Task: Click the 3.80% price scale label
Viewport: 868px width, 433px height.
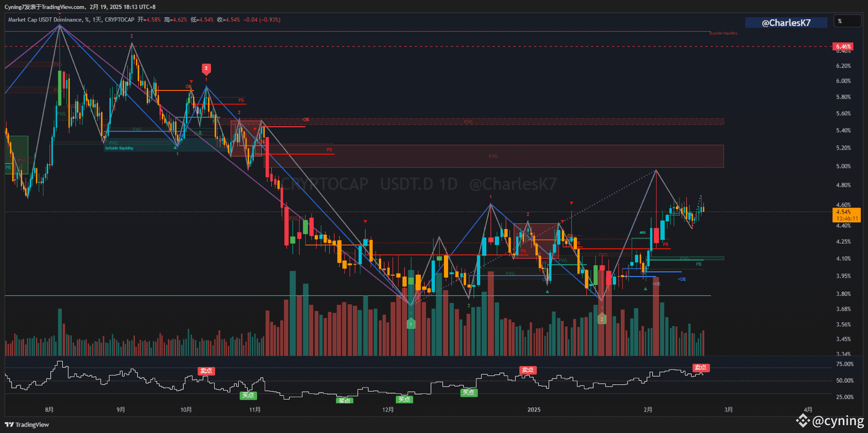Action: point(843,294)
